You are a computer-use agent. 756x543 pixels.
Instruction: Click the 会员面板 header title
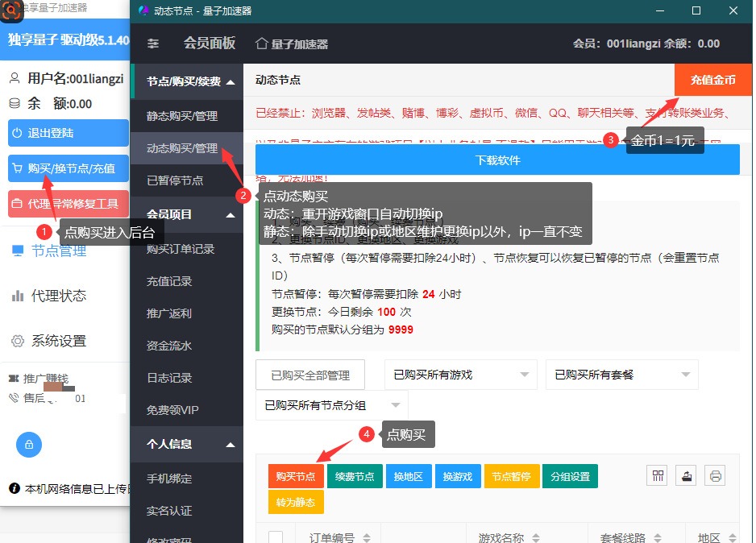pos(210,44)
